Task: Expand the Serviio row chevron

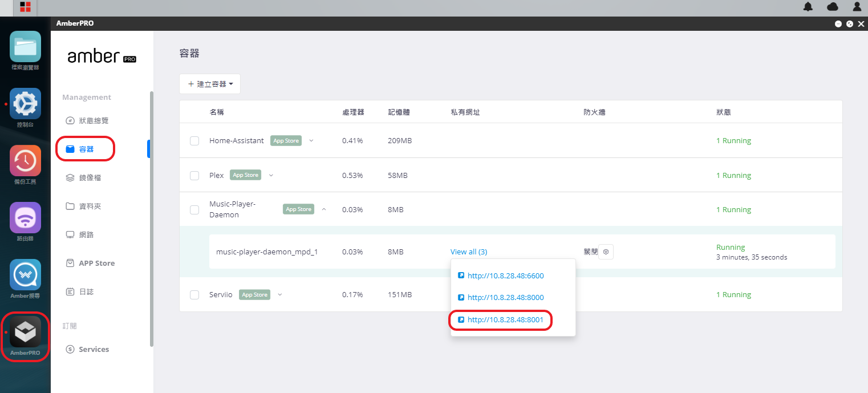Action: (x=279, y=294)
